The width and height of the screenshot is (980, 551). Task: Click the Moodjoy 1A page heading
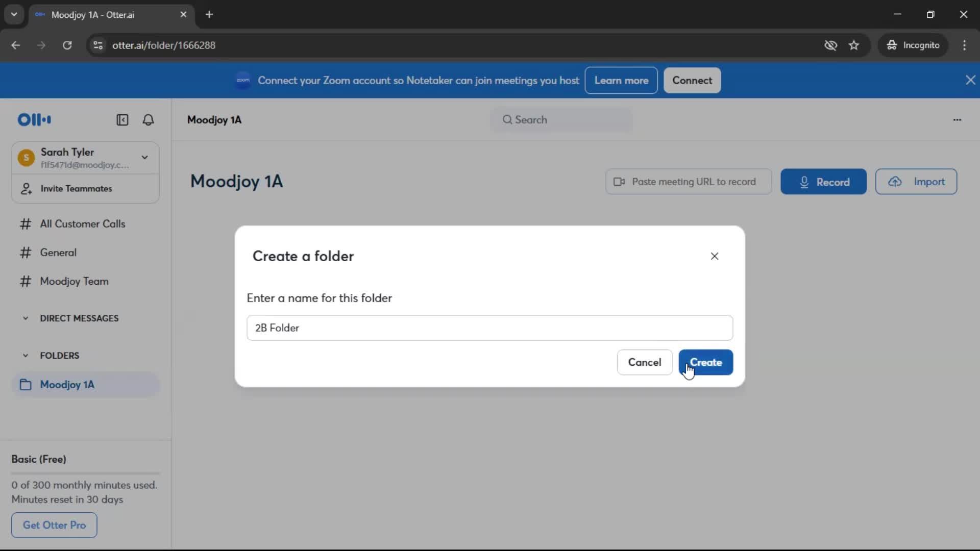(236, 182)
